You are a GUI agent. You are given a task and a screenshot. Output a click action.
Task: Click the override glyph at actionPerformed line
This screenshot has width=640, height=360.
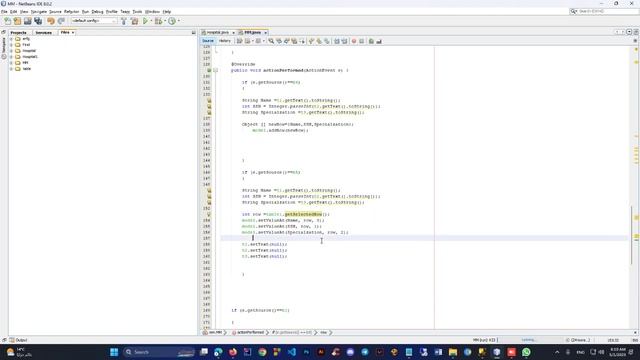[209, 70]
